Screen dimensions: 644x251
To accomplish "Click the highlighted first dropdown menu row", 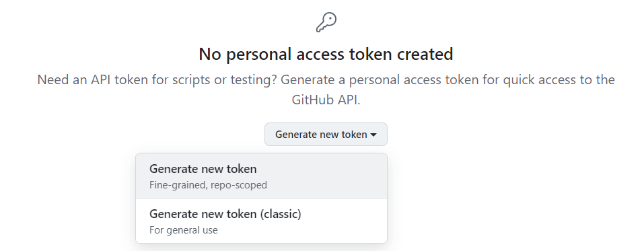I will 261,176.
